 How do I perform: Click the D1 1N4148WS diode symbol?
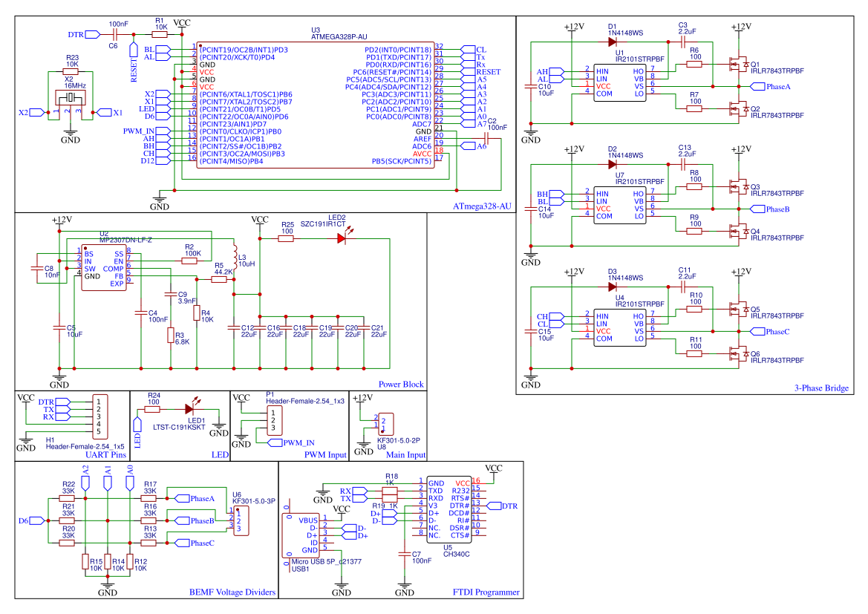pos(612,42)
